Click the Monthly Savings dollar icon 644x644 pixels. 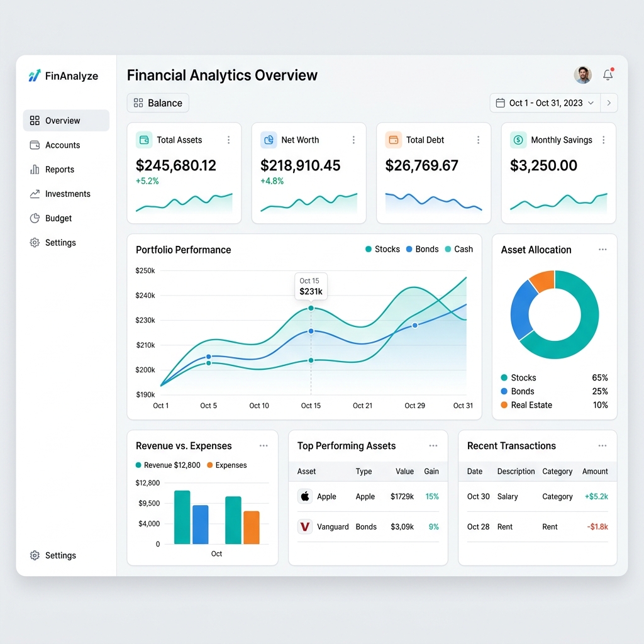click(x=518, y=140)
